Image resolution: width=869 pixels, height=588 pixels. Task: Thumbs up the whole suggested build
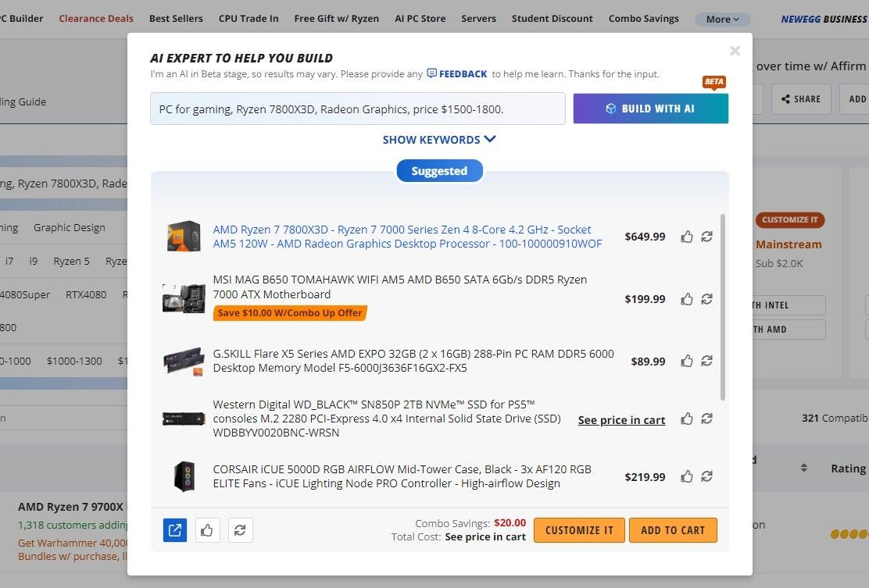[207, 530]
